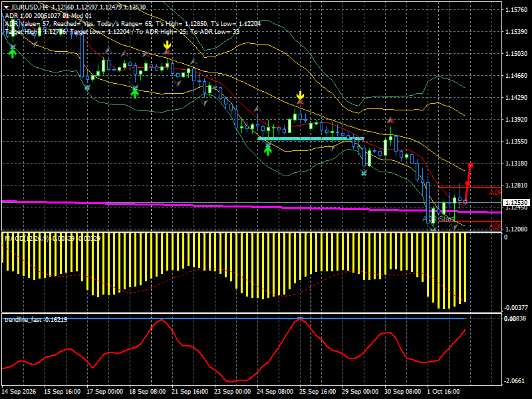Click price scale value 1.12080
532x399 pixels.
(517, 229)
